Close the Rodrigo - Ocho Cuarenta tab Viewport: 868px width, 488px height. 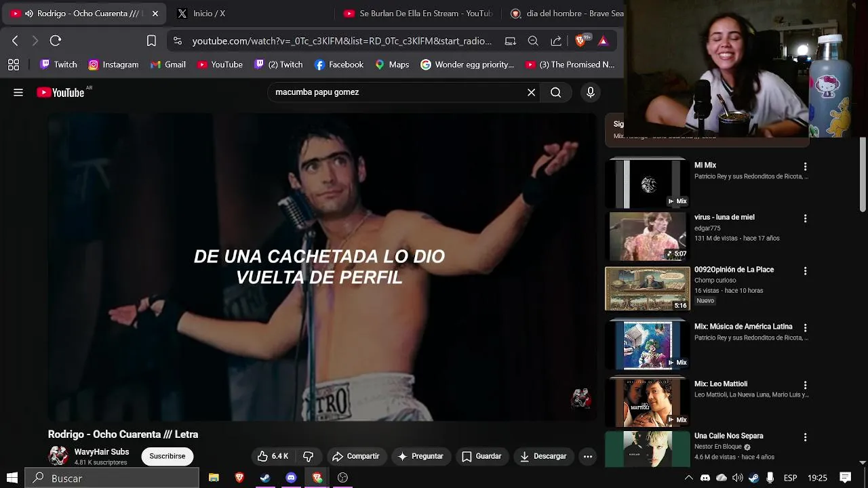click(x=155, y=14)
